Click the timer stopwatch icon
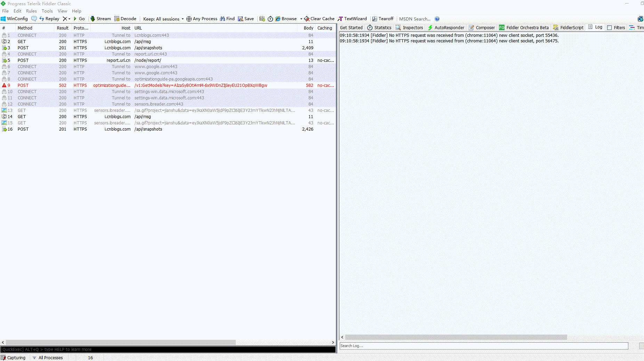The width and height of the screenshot is (644, 361). 270,19
